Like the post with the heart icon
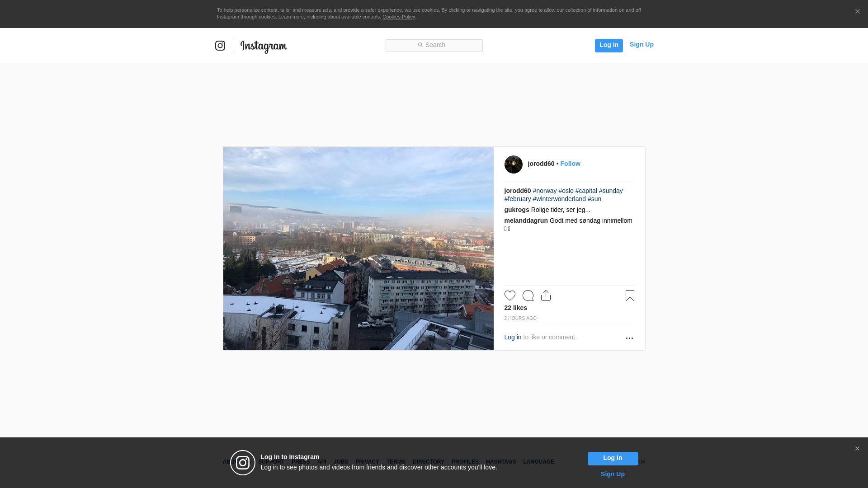This screenshot has width=868, height=488. [510, 296]
